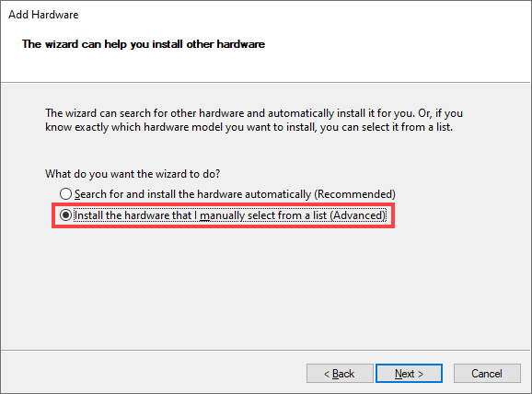532x394 pixels.
Task: Cancel the Add Hardware wizard
Action: [x=487, y=374]
